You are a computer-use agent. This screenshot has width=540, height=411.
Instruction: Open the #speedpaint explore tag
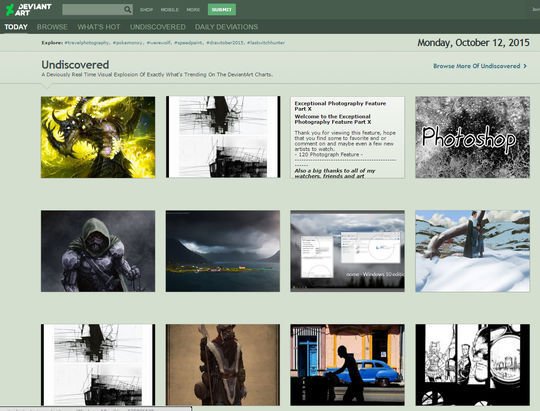point(189,43)
